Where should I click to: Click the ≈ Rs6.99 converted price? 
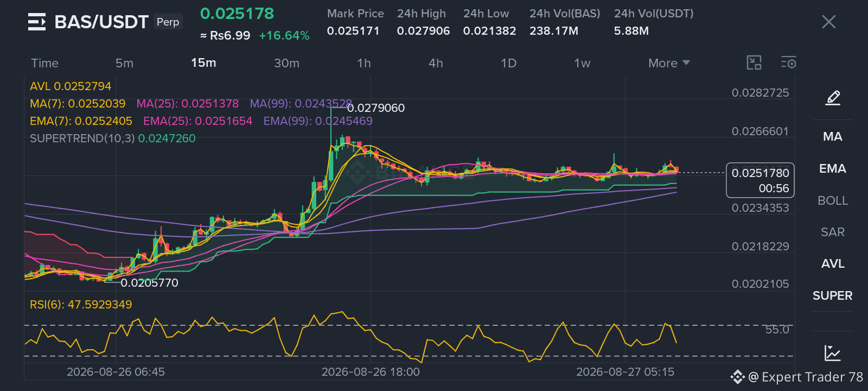tap(225, 36)
